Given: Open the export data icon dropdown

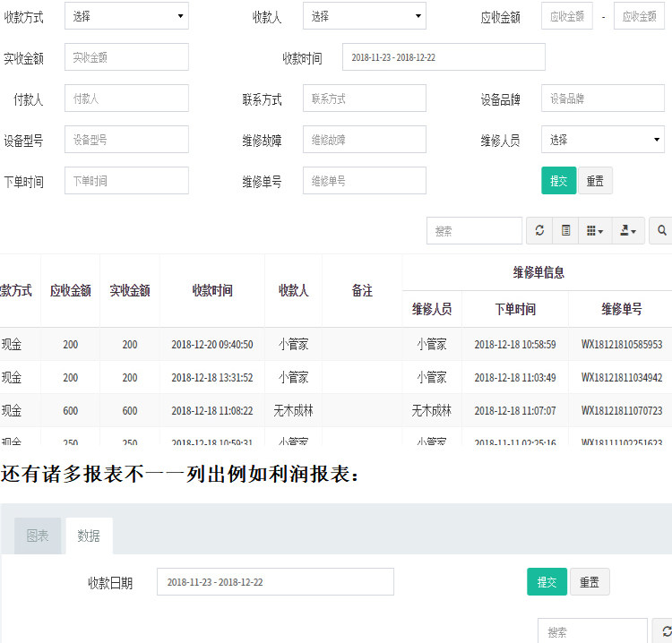Looking at the screenshot, I should pyautogui.click(x=628, y=230).
